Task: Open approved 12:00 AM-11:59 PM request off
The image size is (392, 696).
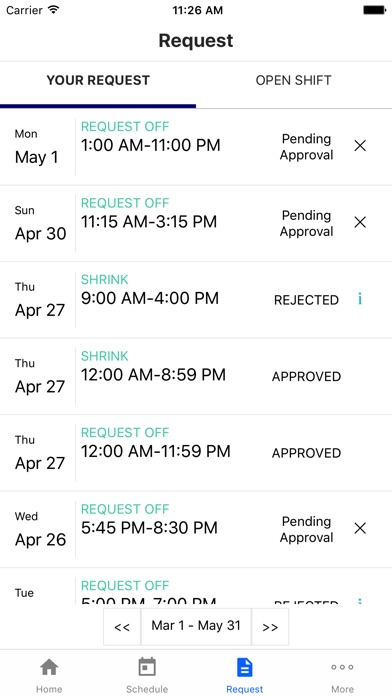Action: [196, 453]
